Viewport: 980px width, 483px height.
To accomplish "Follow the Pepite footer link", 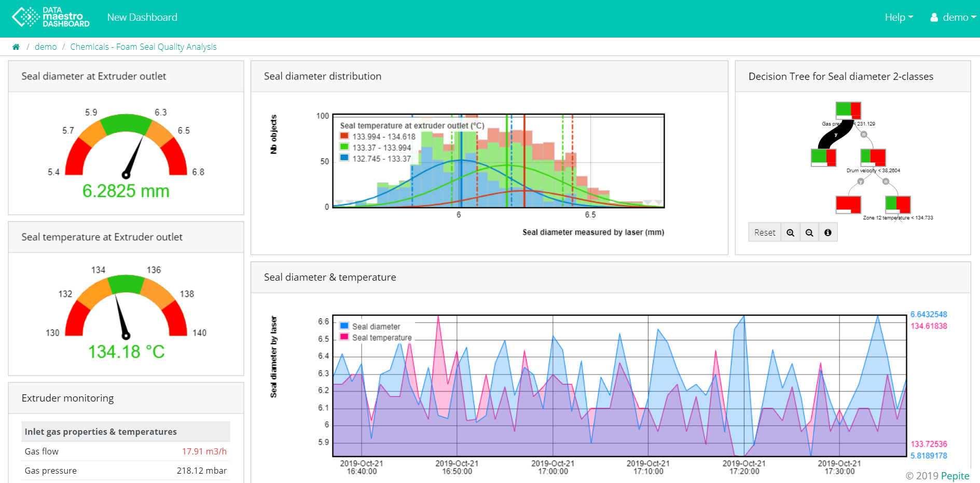I will coord(955,476).
